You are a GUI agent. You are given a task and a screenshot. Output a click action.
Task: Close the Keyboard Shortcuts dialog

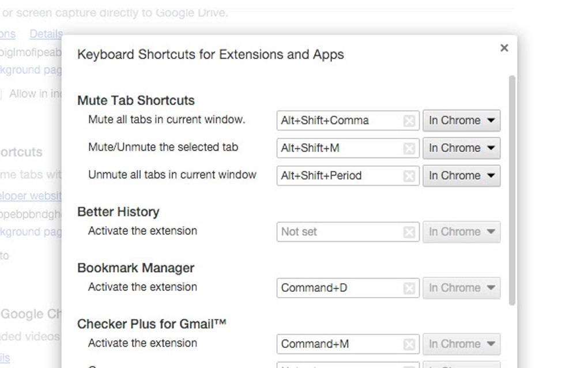504,48
